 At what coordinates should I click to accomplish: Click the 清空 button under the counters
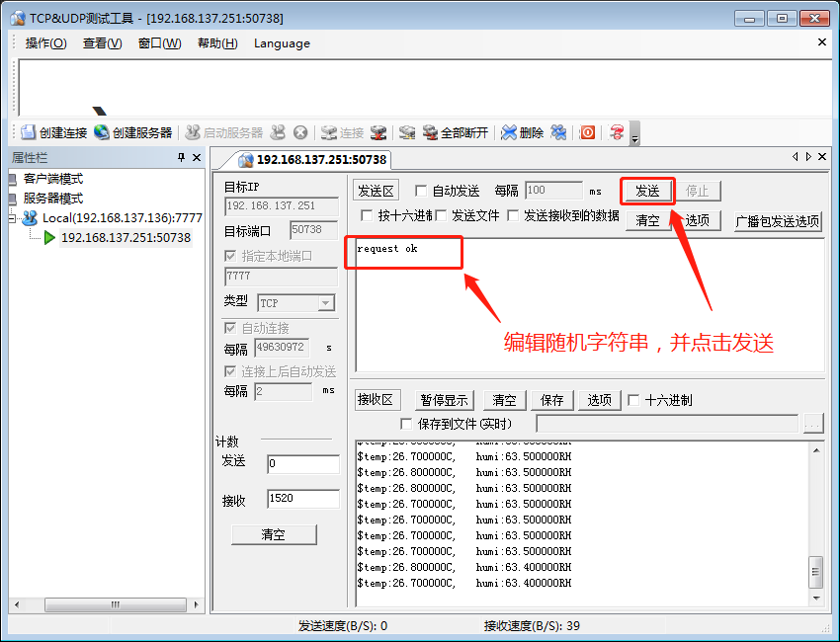274,534
